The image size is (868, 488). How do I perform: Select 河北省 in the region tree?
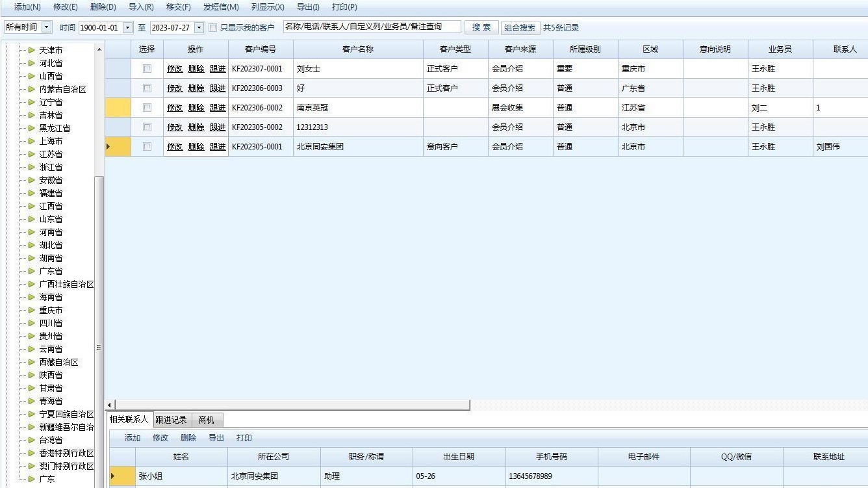[51, 63]
